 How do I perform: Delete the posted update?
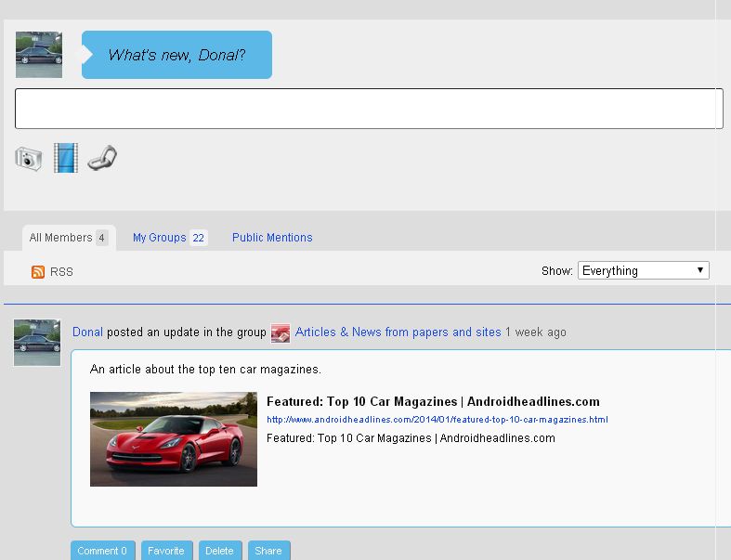coord(219,551)
